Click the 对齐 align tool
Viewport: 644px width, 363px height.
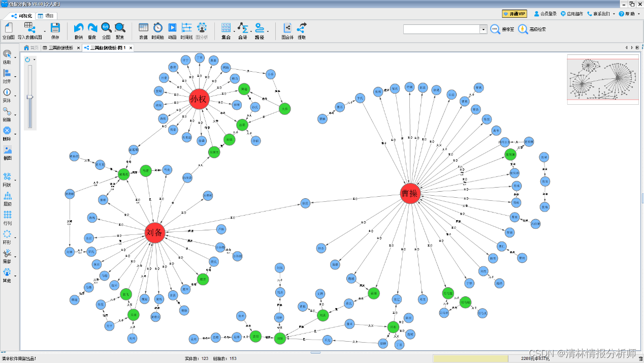click(7, 76)
